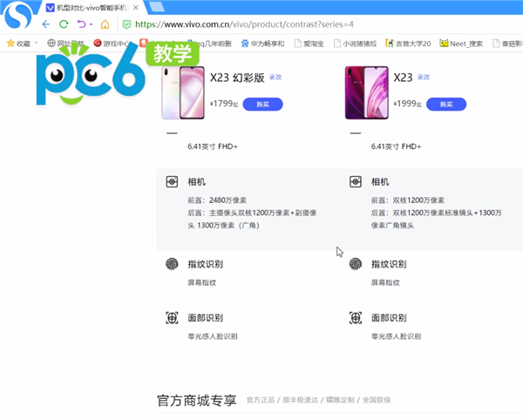Screen dimensions: 523x420
Task: Click ¥1999 price text
Action: point(407,104)
